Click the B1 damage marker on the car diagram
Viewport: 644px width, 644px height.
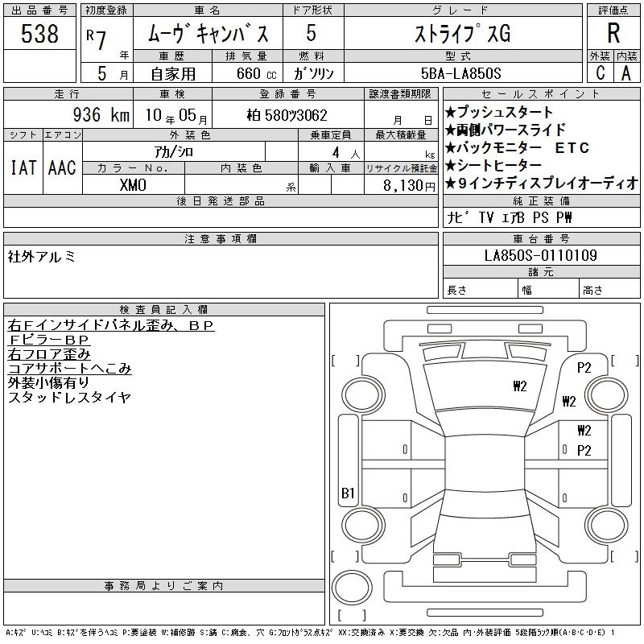[348, 493]
